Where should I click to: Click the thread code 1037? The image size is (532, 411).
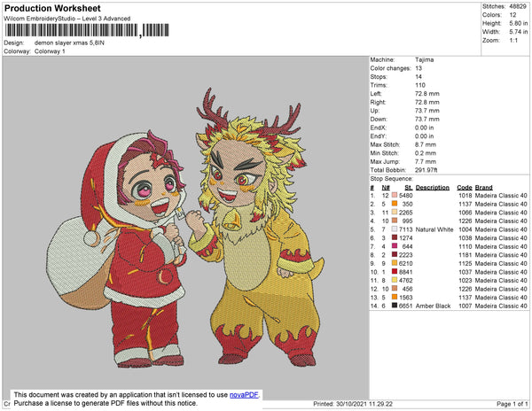point(465,272)
